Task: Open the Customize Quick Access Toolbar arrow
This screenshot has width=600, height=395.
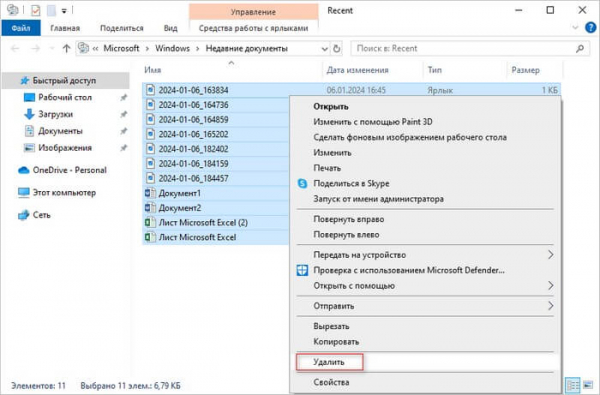Action: tap(64, 11)
